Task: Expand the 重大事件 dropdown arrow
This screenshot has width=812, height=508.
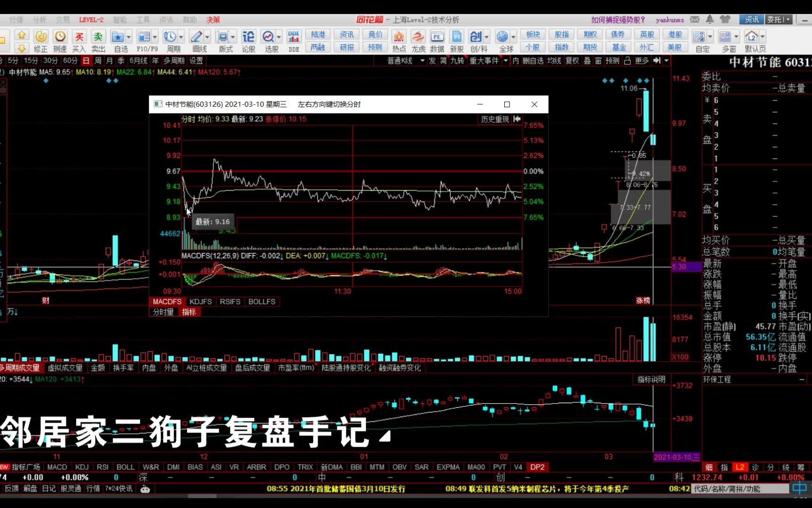Action: point(506,61)
